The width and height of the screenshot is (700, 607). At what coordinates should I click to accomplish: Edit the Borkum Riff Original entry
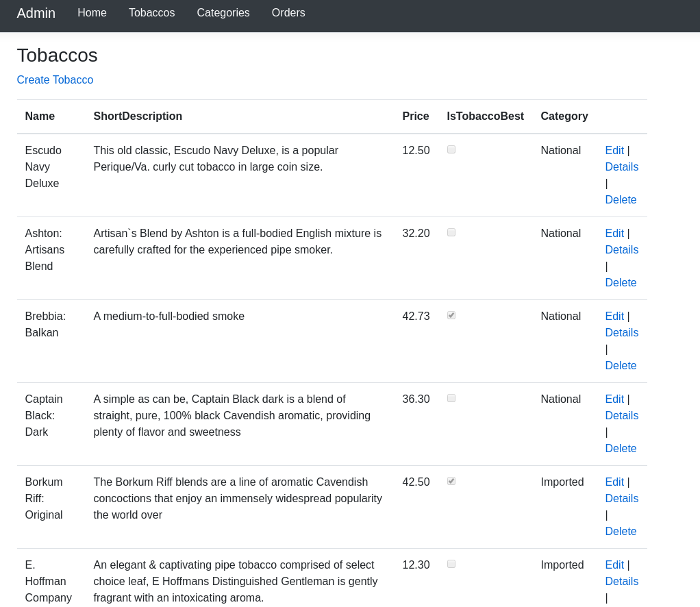[614, 482]
